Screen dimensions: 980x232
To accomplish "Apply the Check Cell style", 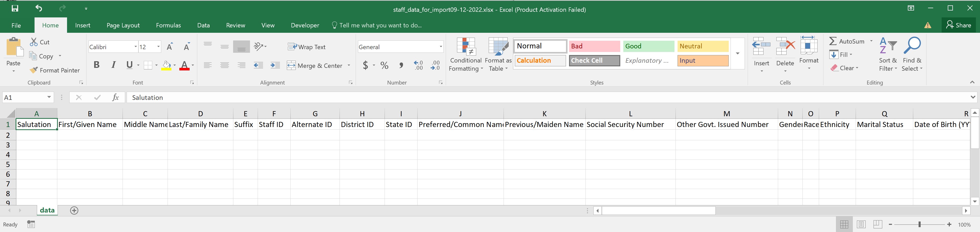I will pos(594,61).
